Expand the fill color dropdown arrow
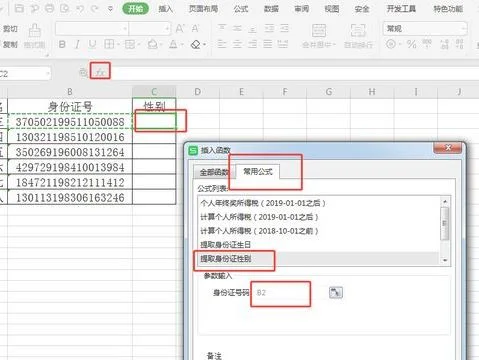The height and width of the screenshot is (360, 479). (161, 44)
